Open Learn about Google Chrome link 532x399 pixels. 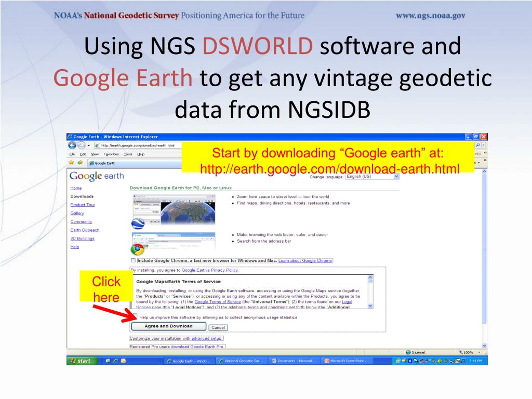click(x=305, y=261)
